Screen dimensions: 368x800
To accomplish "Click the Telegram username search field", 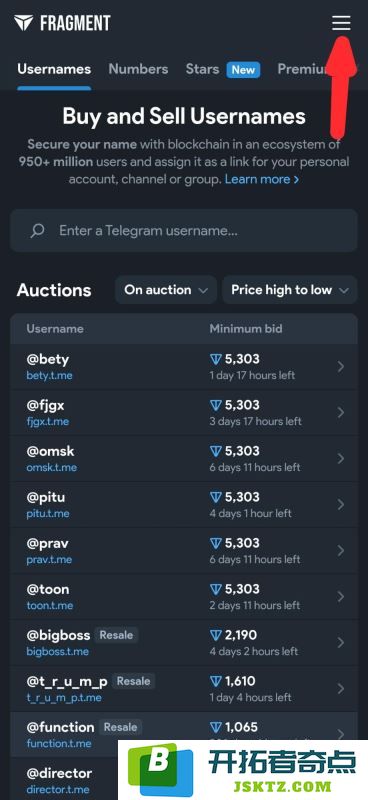I will coord(184,231).
